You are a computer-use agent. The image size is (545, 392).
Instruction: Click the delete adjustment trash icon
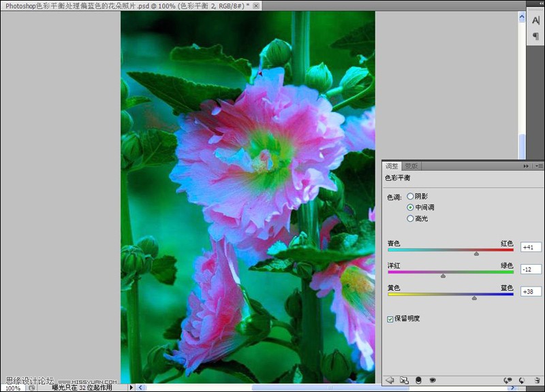point(536,380)
